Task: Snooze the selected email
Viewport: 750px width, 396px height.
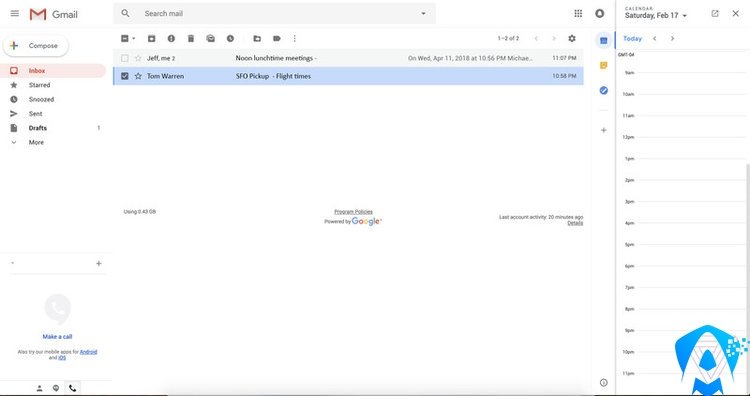Action: point(230,38)
